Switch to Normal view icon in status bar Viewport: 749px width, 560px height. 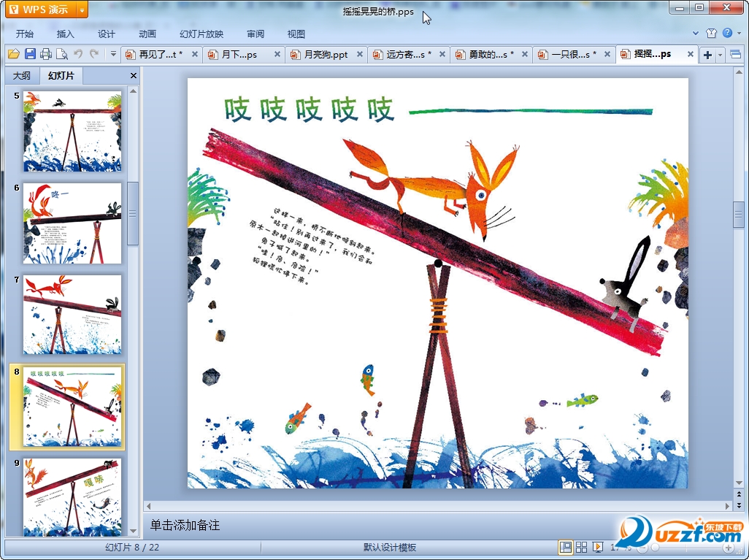click(x=566, y=547)
